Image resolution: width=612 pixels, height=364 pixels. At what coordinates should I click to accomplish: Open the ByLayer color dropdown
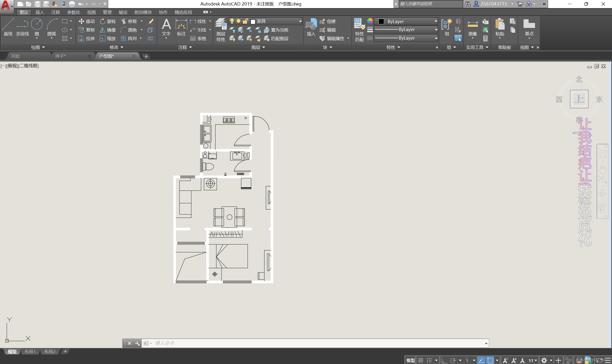click(436, 21)
